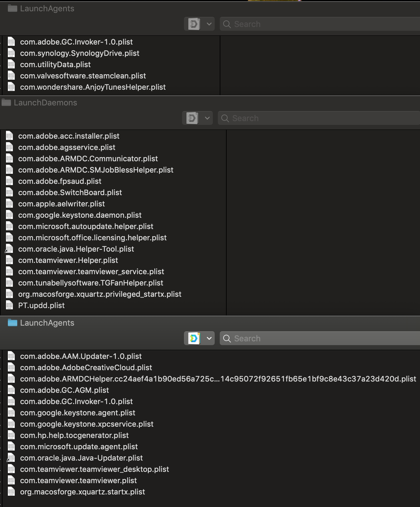Click the com.adobe.ARMDC.Communicator.plist file icon
420x507 pixels.
tap(9, 158)
